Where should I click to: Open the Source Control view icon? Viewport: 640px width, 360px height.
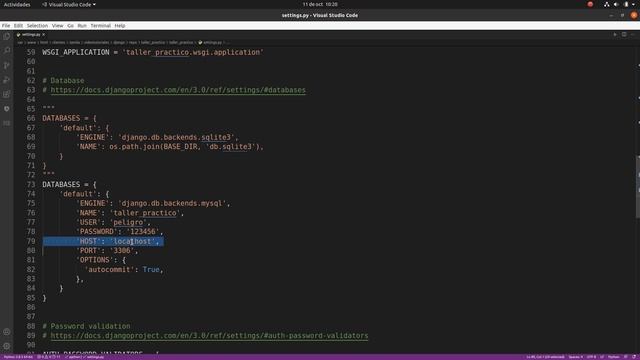pos(7,65)
